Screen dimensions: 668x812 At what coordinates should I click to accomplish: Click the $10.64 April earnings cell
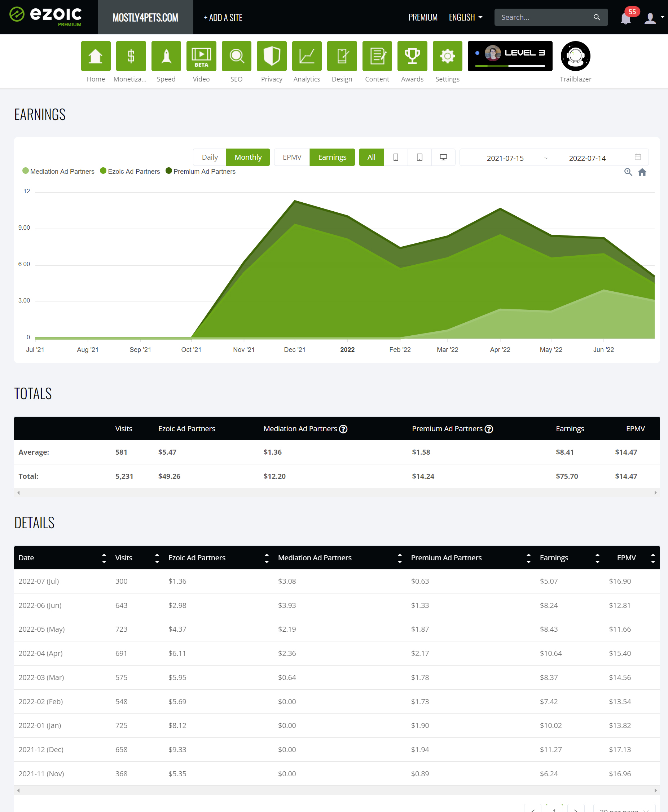[551, 653]
